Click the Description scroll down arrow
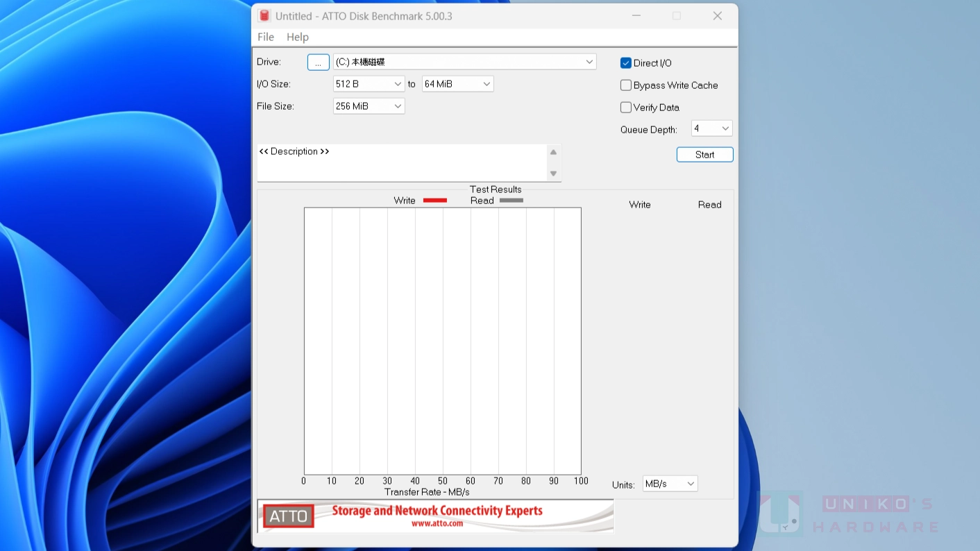The height and width of the screenshot is (551, 980). click(553, 173)
